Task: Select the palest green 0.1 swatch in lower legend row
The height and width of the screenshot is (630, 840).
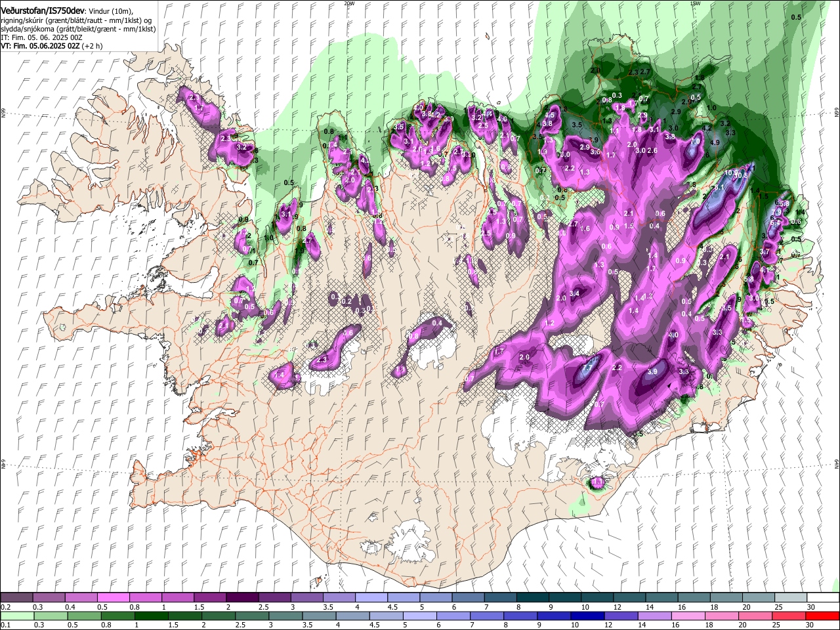Action: coord(17,616)
